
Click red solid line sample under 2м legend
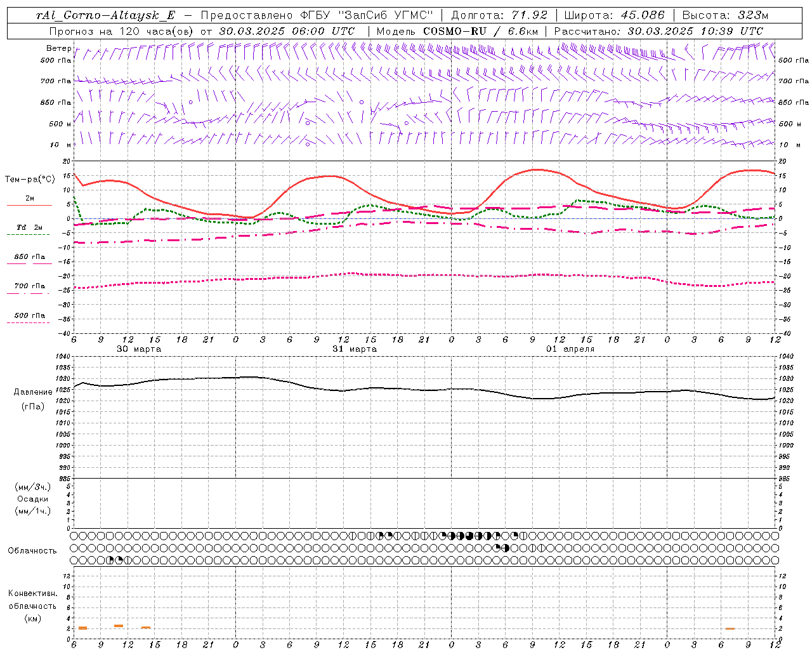(29, 205)
